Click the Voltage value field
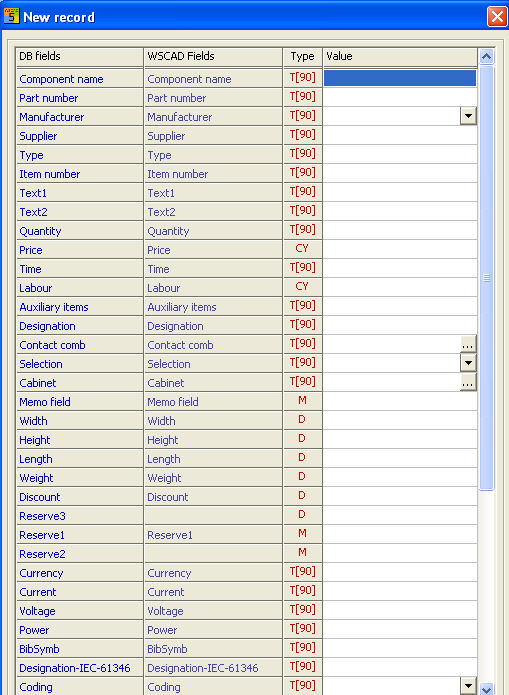Viewport: 509px width, 695px height. pyautogui.click(x=400, y=610)
